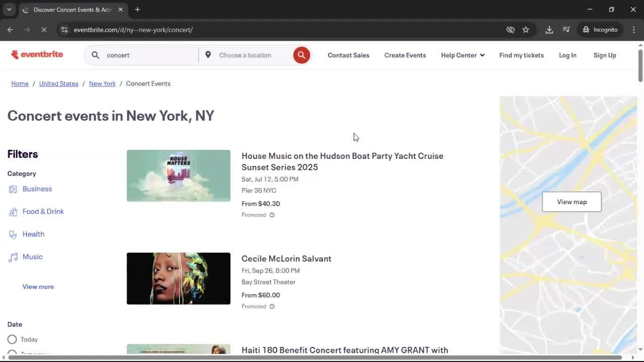Click the Food & Drink category icon

tap(13, 212)
